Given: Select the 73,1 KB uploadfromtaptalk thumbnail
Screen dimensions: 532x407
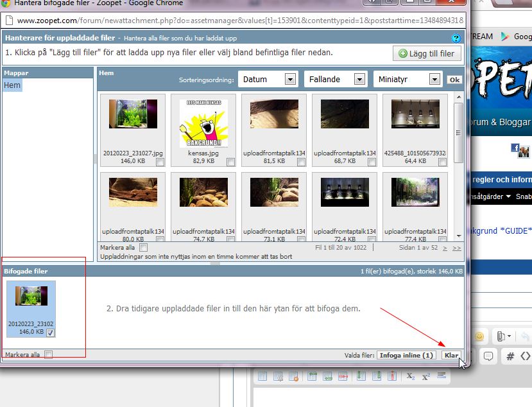Looking at the screenshot, I should 274,192.
